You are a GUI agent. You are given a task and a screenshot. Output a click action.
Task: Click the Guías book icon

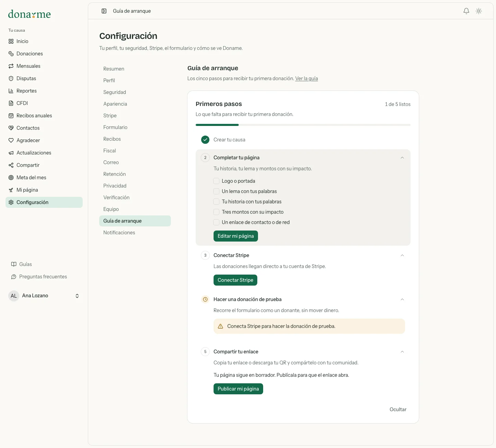tap(14, 264)
